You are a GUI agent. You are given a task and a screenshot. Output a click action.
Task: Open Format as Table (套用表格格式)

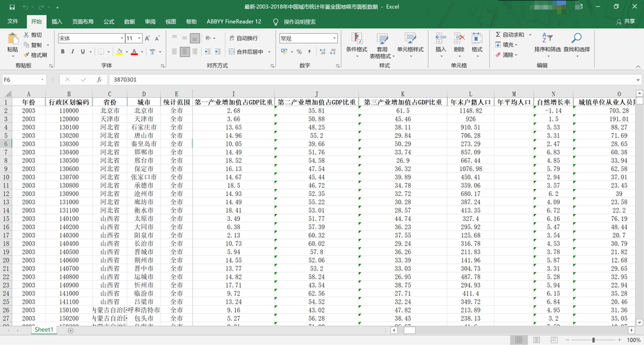383,46
